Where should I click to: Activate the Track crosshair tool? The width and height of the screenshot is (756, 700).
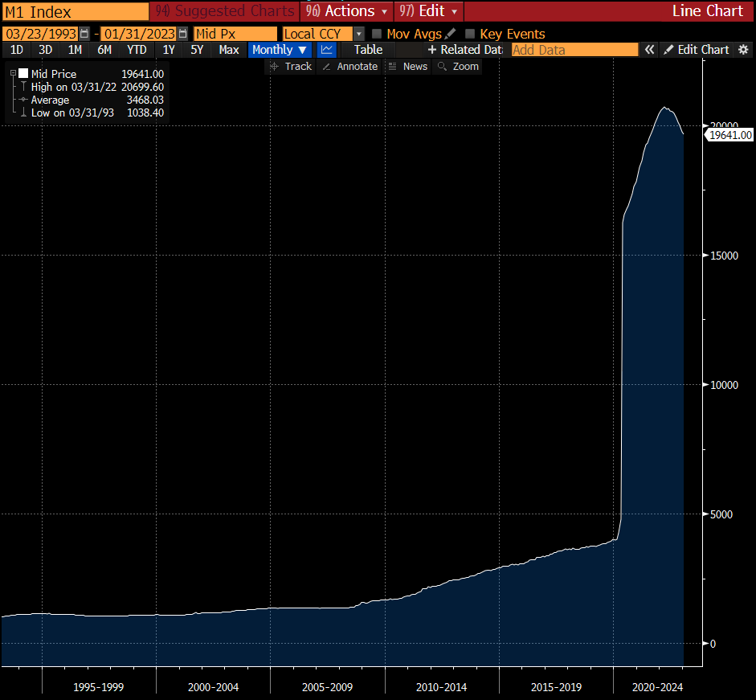click(291, 67)
